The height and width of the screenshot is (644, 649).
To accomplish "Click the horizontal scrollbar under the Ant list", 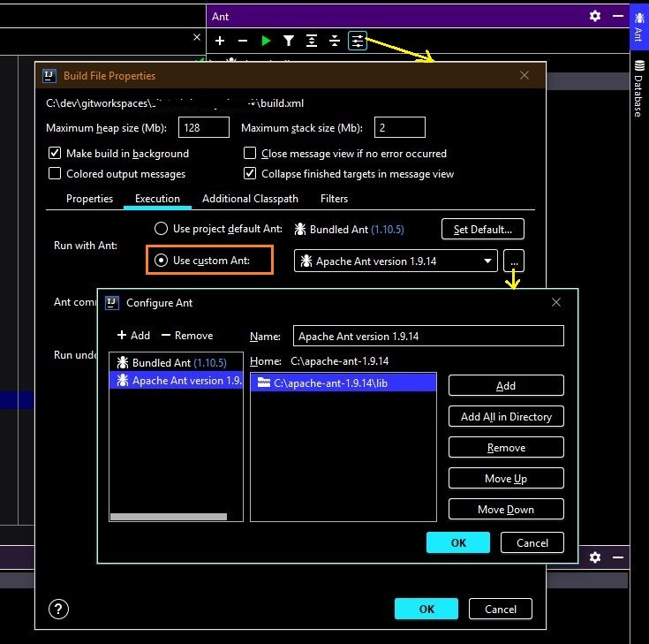I will (x=169, y=517).
